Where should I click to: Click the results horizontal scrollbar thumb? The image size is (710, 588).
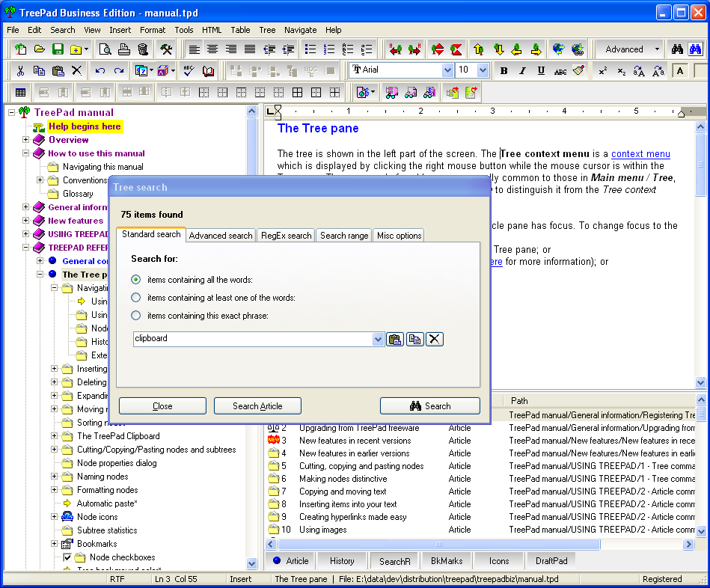[439, 544]
